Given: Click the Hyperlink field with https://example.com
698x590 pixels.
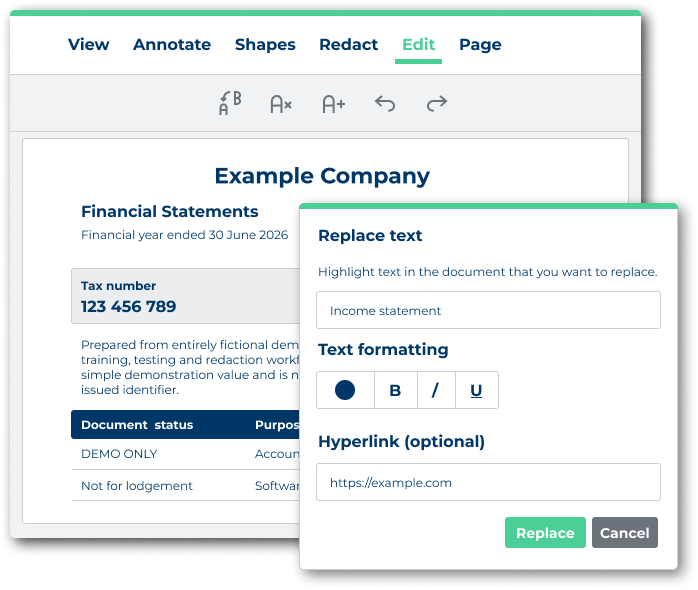Looking at the screenshot, I should point(488,482).
